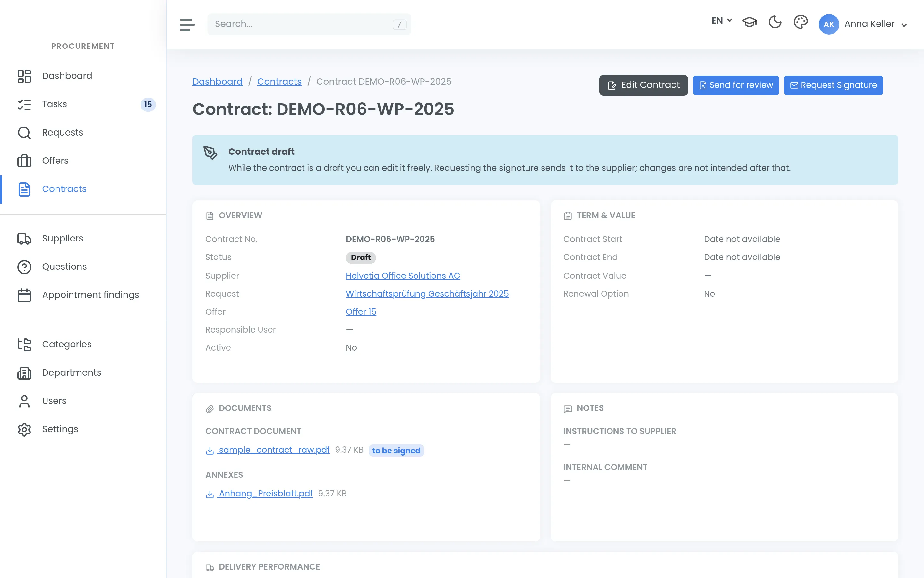Click the AK user avatar
The height and width of the screenshot is (578, 924).
[828, 24]
